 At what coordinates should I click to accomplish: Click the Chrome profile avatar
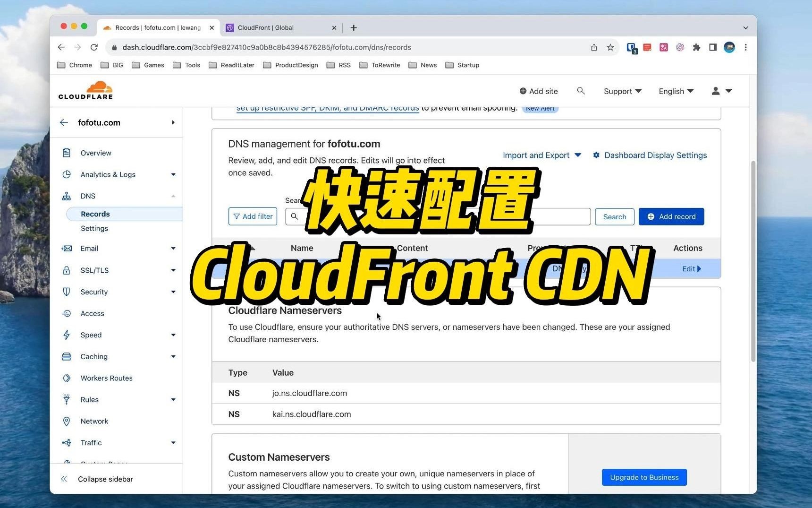tap(729, 47)
